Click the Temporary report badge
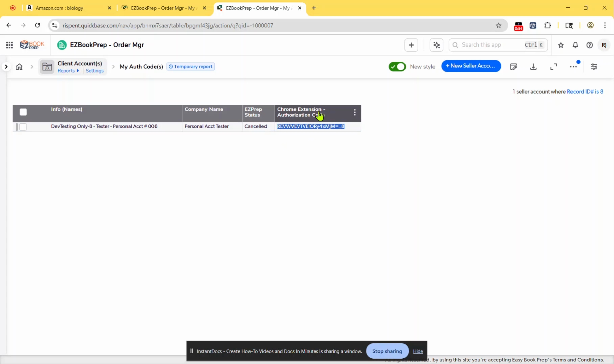 point(191,67)
